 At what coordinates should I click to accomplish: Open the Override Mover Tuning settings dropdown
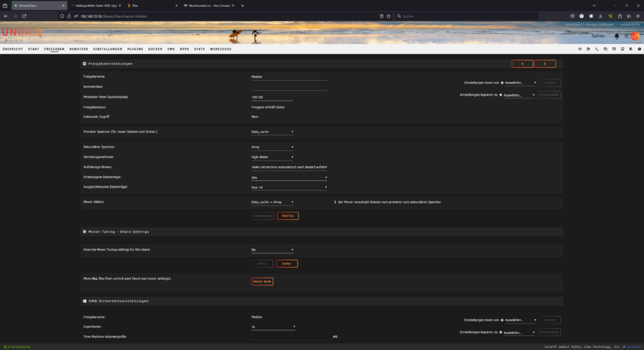click(x=272, y=249)
